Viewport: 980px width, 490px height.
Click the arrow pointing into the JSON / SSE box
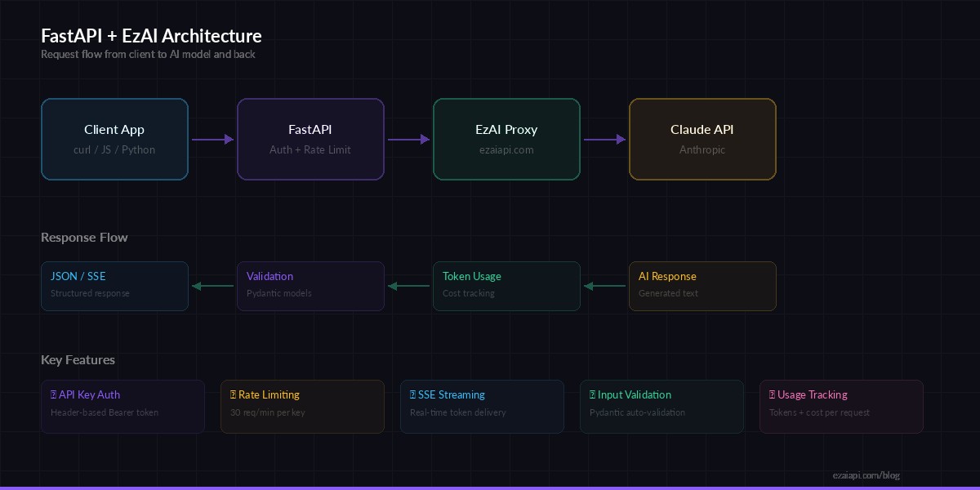tap(212, 286)
